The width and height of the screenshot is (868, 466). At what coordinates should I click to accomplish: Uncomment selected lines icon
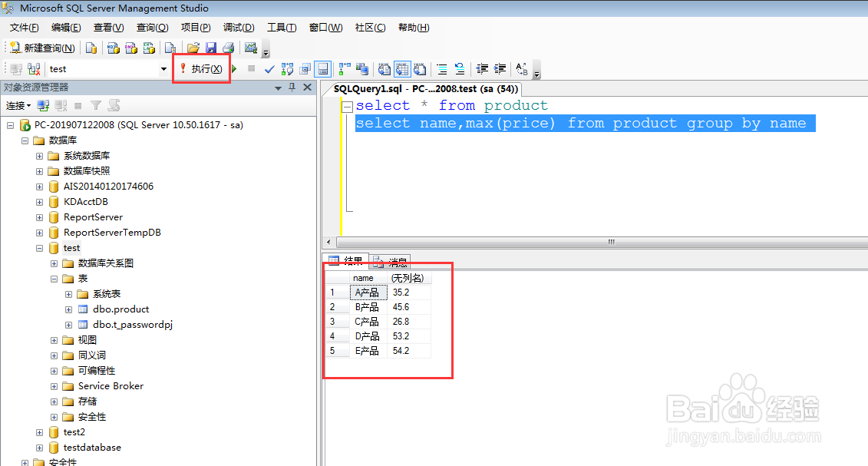tap(460, 69)
